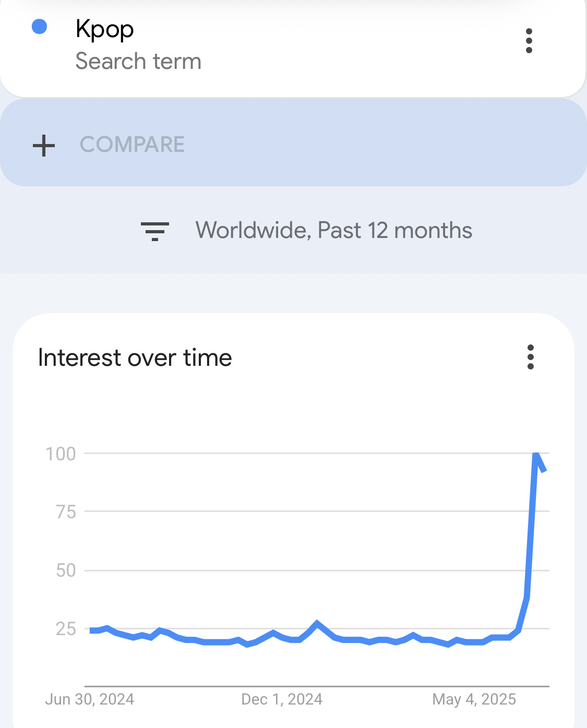Click the blue Kpop color dot
This screenshot has height=728, width=587.
[x=40, y=27]
